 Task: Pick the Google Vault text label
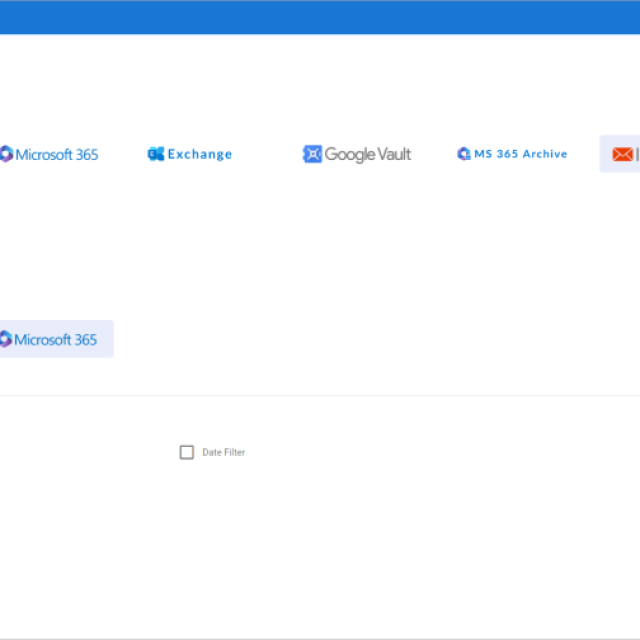click(x=368, y=154)
